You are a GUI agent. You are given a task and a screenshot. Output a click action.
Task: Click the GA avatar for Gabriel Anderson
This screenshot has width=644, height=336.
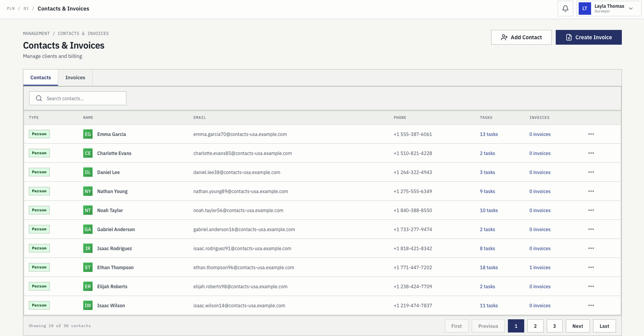88,229
